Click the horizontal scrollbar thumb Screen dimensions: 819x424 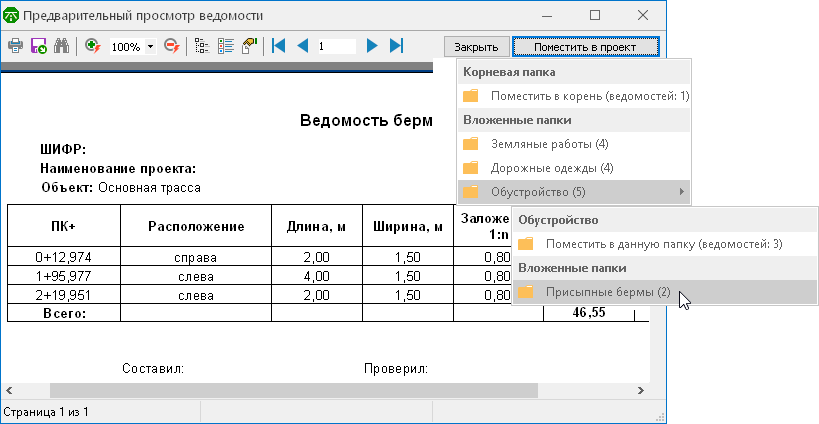pos(294,390)
